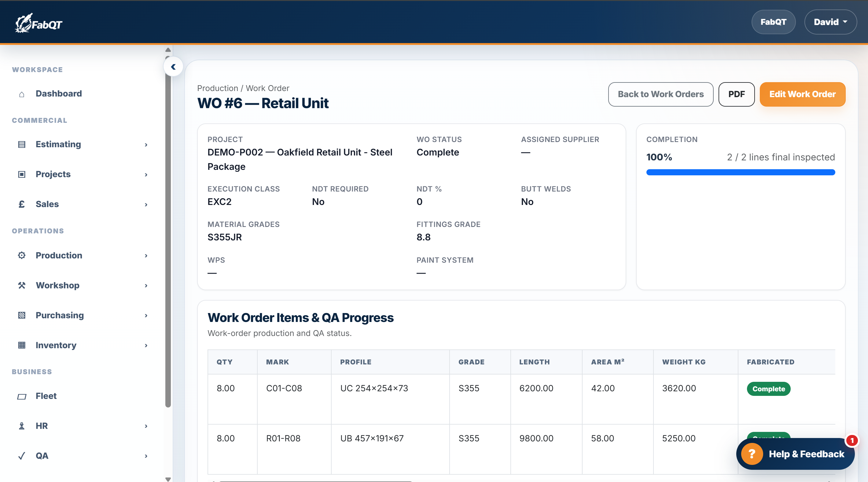Click the sidebar scroll up arrow
Screen dimensions: 868x482
(168, 50)
